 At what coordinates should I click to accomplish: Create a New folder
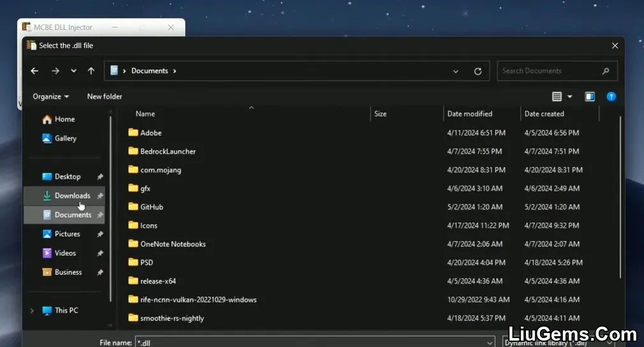click(x=104, y=96)
